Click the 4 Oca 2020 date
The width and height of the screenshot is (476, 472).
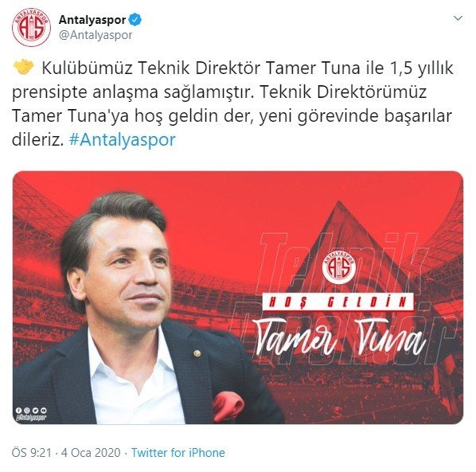(91, 453)
